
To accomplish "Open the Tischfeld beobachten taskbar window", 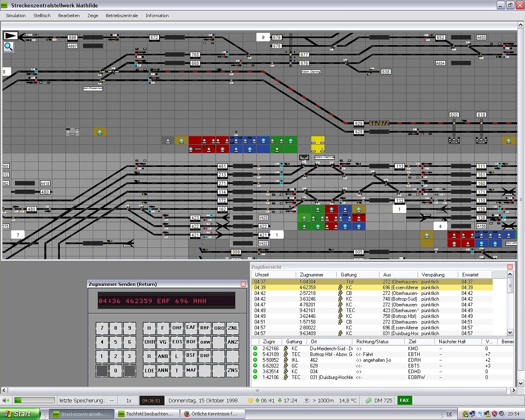I will (x=147, y=414).
